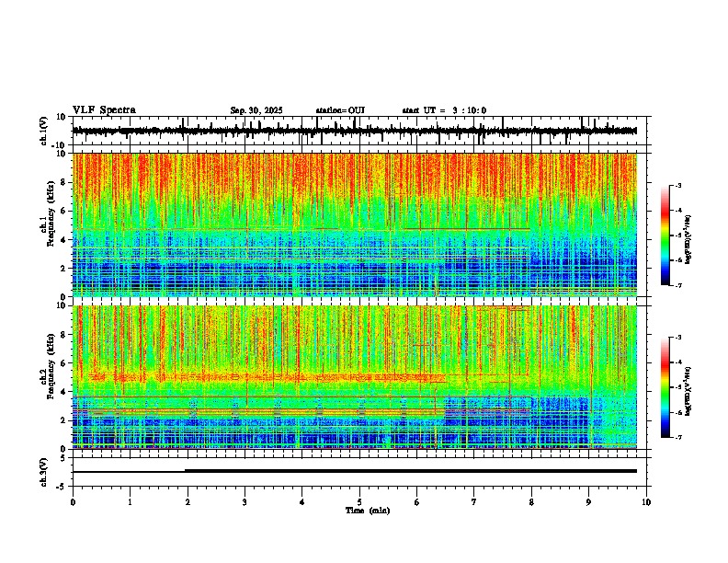This screenshot has height=563, width=728.
Task: Click the "2" kHz tick on ch.2 frequency axis
Action: [x=63, y=420]
